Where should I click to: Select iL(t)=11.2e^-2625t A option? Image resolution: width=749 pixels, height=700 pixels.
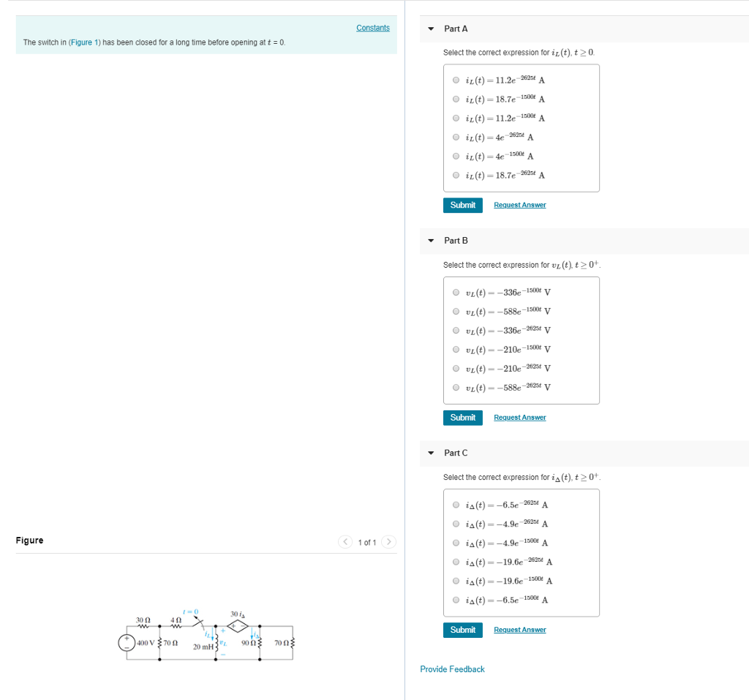[456, 80]
